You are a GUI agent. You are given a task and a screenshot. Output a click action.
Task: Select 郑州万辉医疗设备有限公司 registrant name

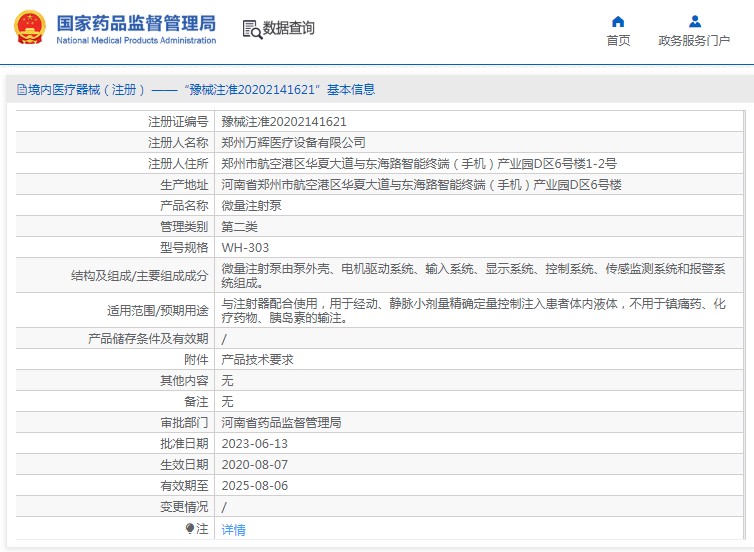click(293, 143)
